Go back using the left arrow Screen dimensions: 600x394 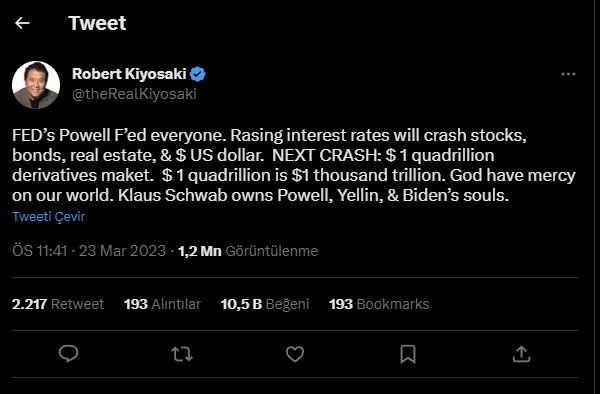(x=22, y=23)
